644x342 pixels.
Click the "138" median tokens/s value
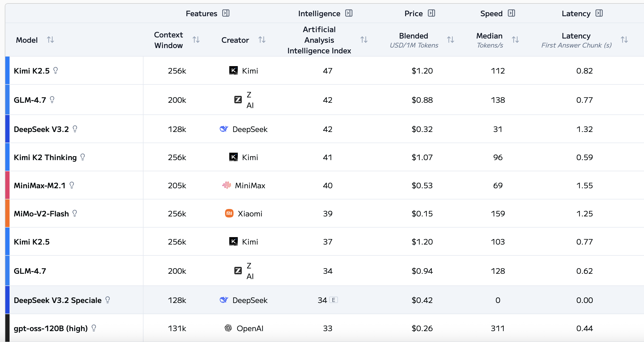pyautogui.click(x=498, y=100)
